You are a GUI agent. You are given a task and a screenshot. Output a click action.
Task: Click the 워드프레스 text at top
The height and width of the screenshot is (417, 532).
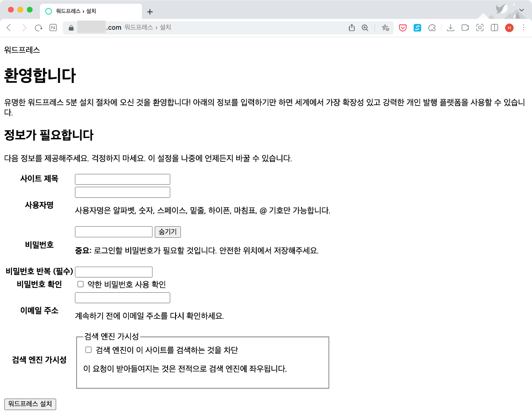22,50
